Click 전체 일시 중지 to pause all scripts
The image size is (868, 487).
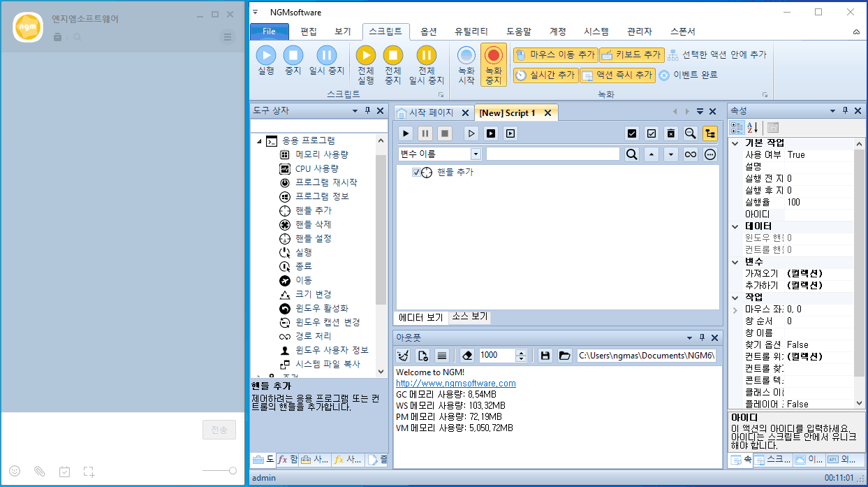[x=426, y=65]
